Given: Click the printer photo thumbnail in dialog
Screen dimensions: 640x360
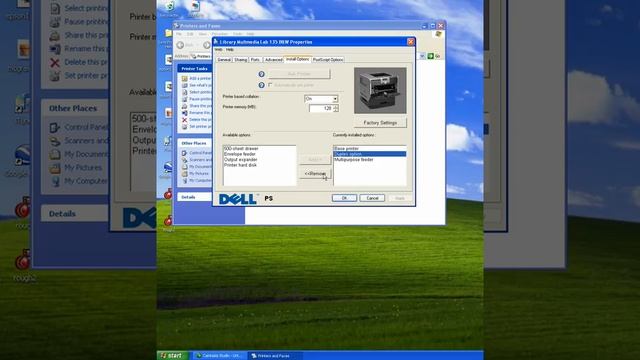Looking at the screenshot, I should (x=380, y=90).
